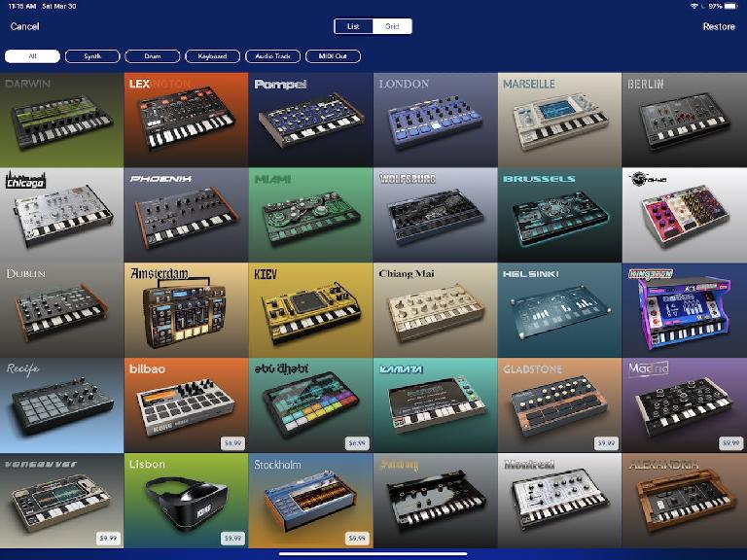Screen dimensions: 747x560
Task: Filter by Audio Track category
Action: [272, 56]
